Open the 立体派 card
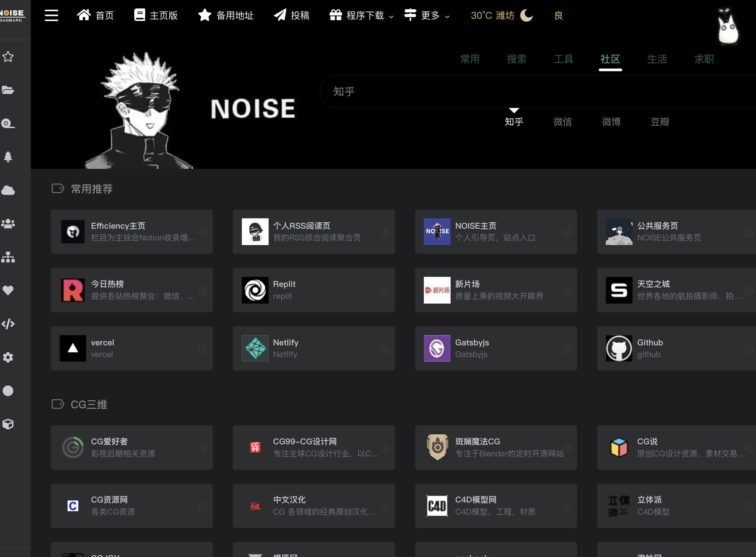The image size is (756, 557). pyautogui.click(x=676, y=506)
